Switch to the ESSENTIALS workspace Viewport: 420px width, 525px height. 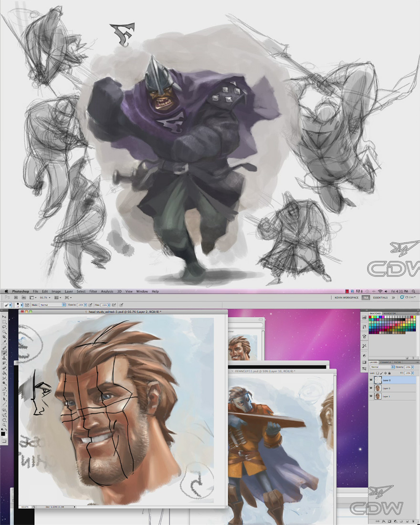pyautogui.click(x=380, y=298)
